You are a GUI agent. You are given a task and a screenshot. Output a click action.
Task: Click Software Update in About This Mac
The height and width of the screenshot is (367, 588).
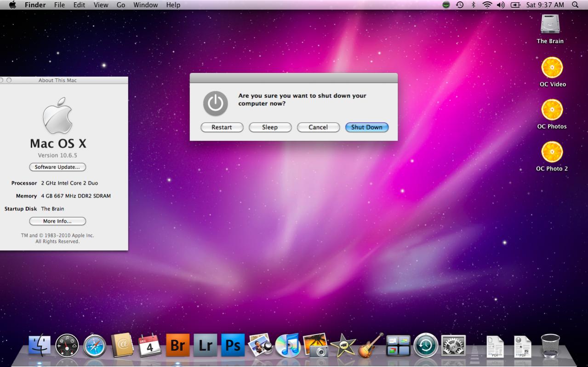[57, 167]
